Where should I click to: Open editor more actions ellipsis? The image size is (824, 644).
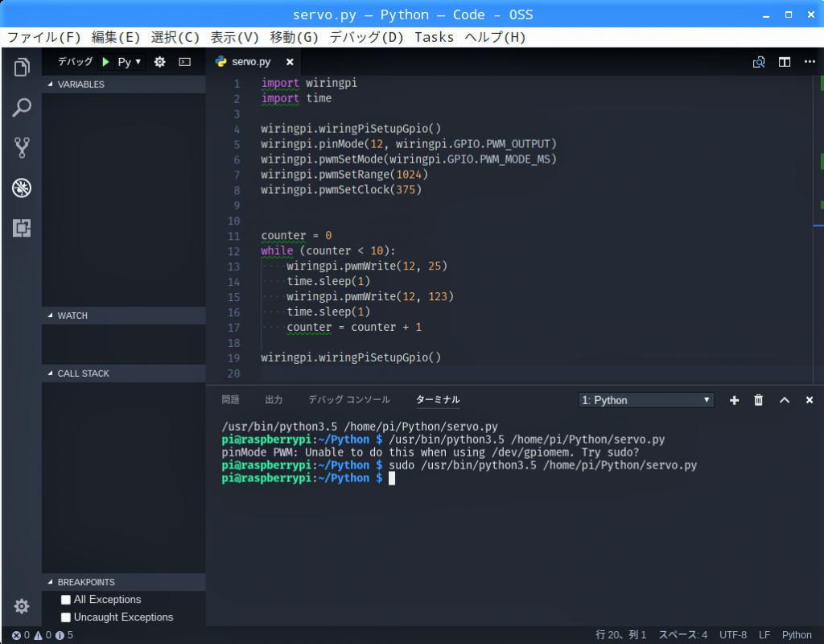pos(810,62)
